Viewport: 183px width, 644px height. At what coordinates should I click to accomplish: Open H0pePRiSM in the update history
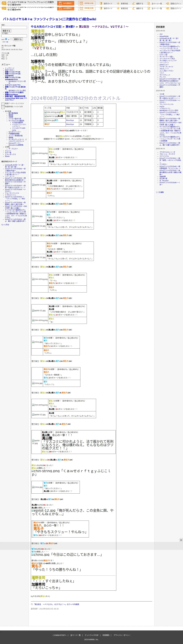point(164,36)
